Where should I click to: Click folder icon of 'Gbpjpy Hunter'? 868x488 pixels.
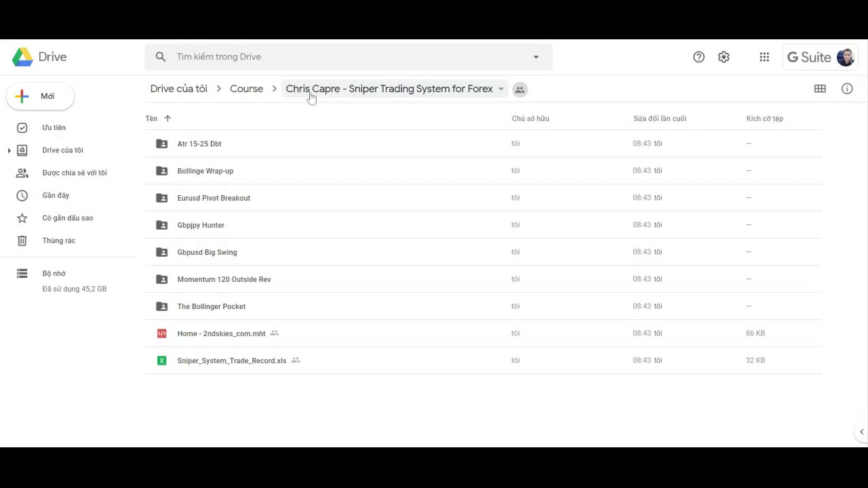[x=161, y=225]
